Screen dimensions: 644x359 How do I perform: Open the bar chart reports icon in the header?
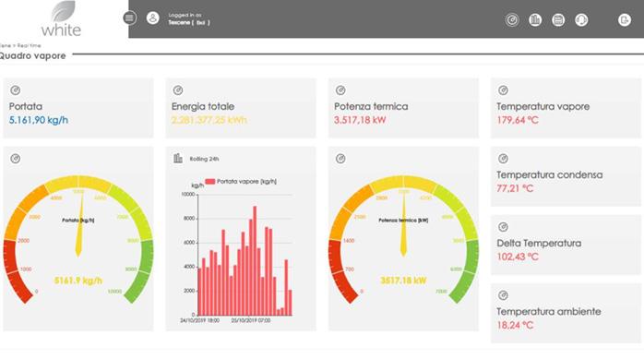point(535,19)
